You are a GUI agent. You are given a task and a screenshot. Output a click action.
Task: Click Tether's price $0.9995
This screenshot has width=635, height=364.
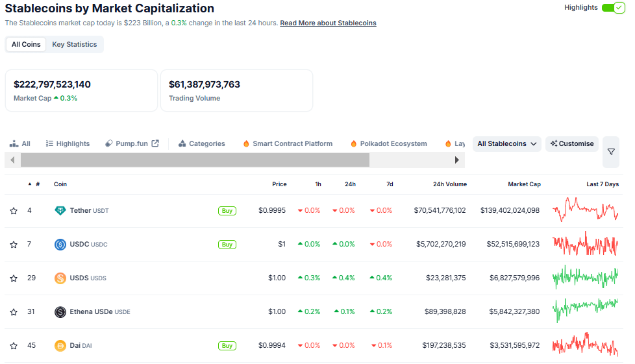point(272,210)
